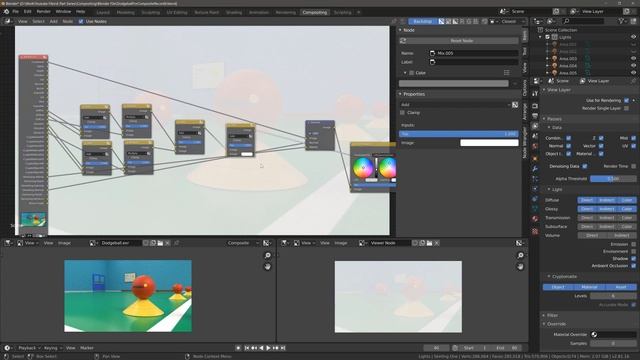
Task: Open the Color presets list icon
Action: pyautogui.click(x=507, y=73)
